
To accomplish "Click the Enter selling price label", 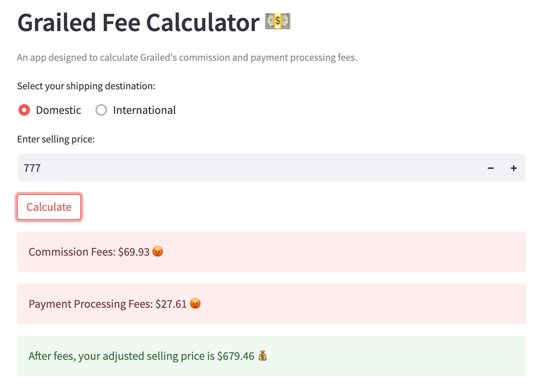I will click(x=56, y=139).
